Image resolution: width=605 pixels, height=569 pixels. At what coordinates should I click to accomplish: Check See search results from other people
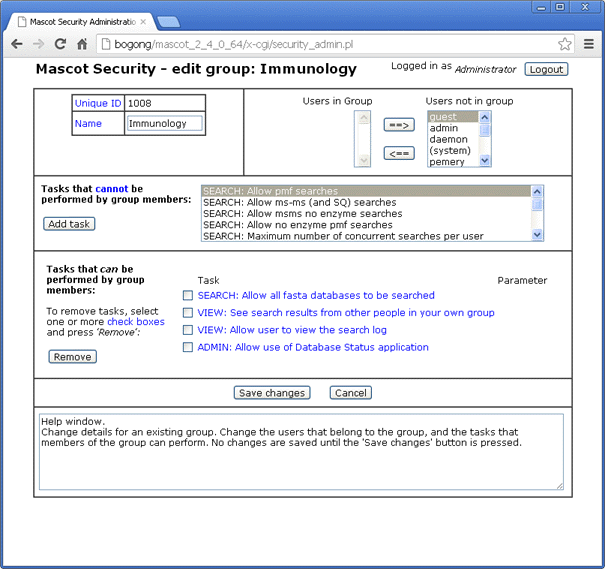click(188, 312)
